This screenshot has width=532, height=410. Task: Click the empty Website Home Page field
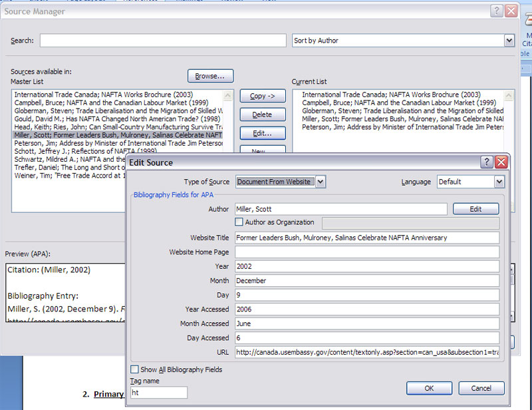(366, 252)
